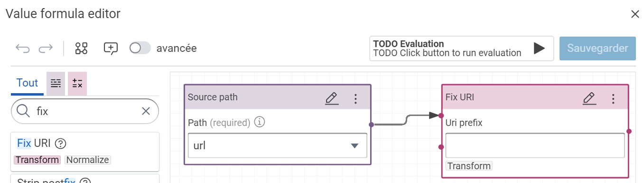Toggle the avancée switch
Screen dimensions: 644x183
(140, 48)
